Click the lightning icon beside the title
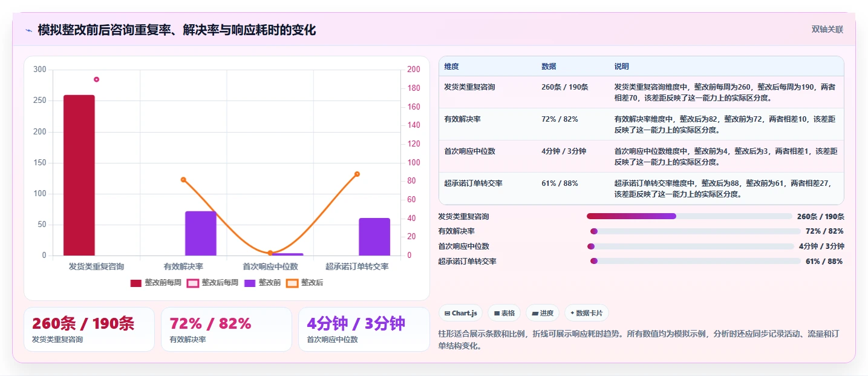Image resolution: width=868 pixels, height=376 pixels. 28,30
